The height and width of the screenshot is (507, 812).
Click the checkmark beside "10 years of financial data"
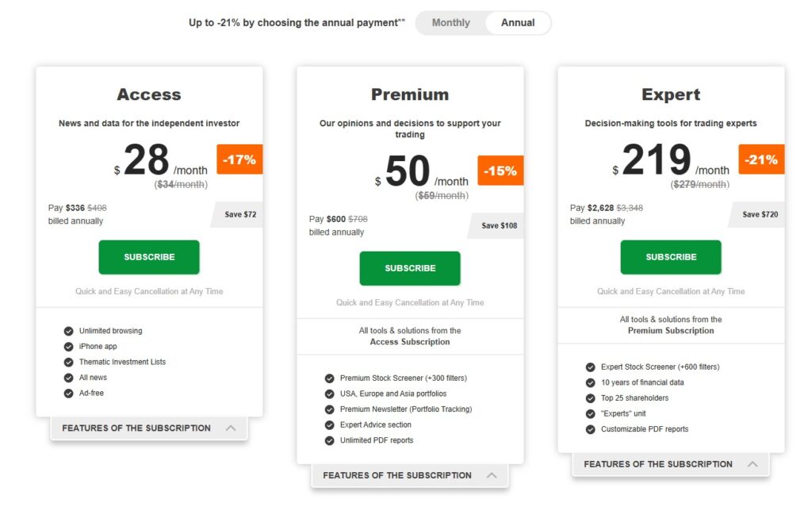coord(590,382)
